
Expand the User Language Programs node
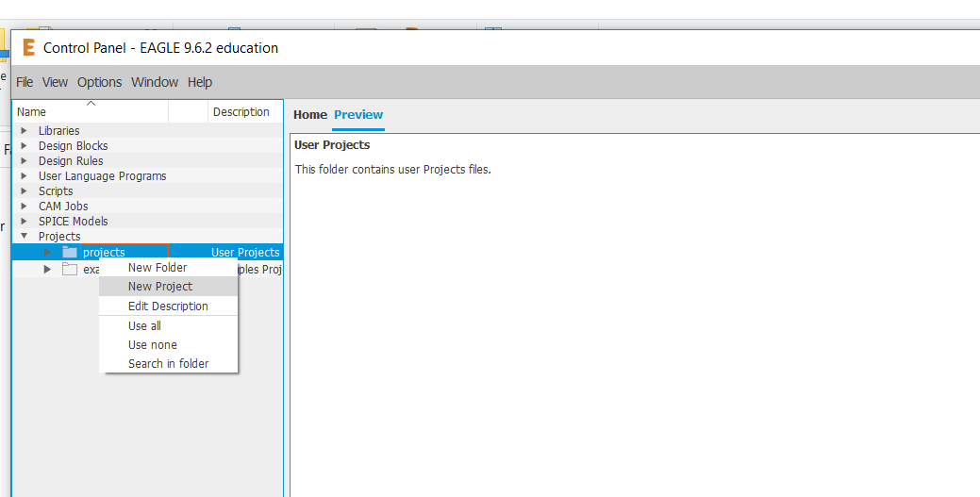pos(25,175)
